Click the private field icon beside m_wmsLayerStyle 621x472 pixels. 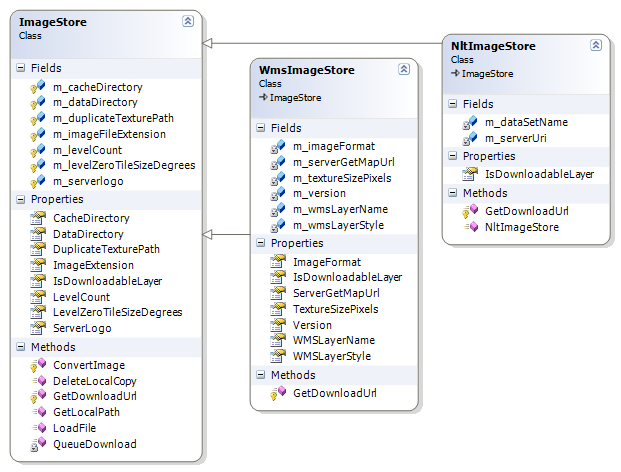(x=278, y=225)
